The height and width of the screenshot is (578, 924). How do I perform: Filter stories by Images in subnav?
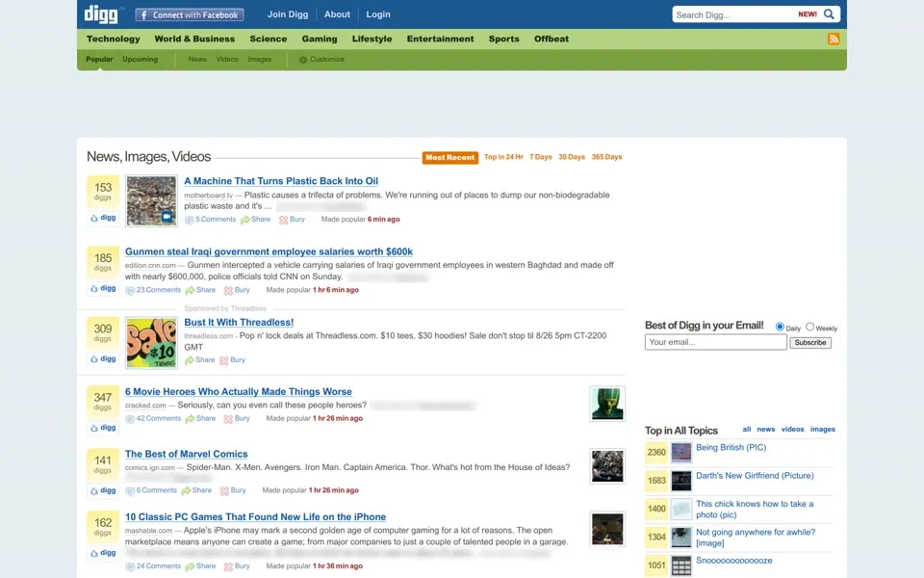click(259, 60)
